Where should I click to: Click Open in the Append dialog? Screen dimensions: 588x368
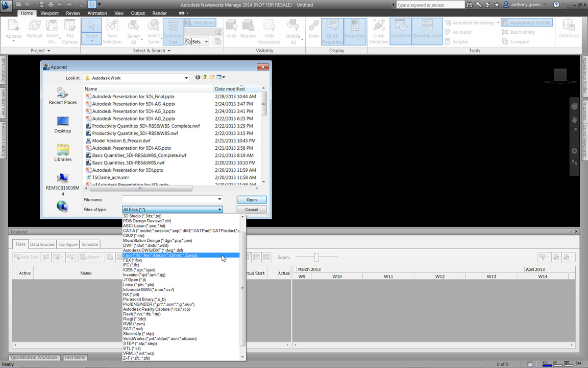coord(252,200)
